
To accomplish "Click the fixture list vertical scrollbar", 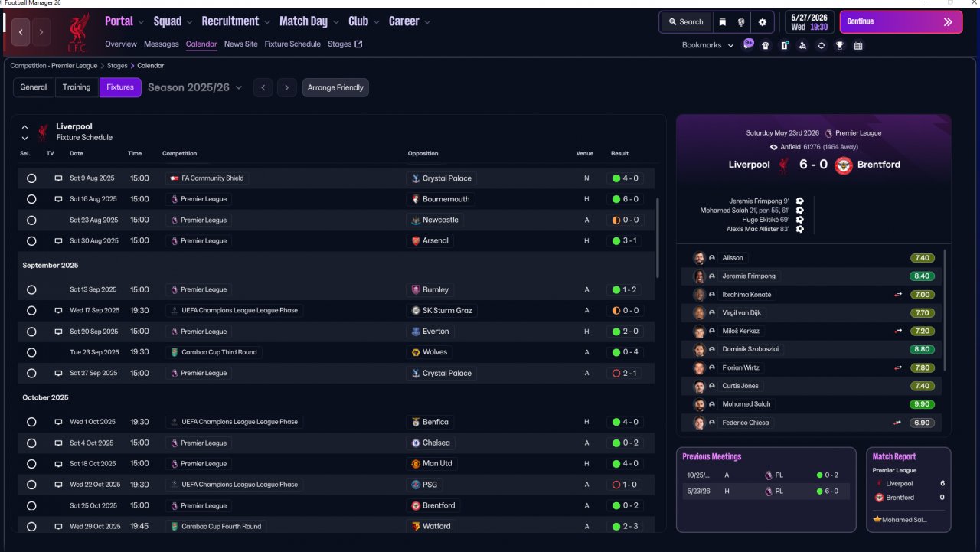I will (658, 238).
